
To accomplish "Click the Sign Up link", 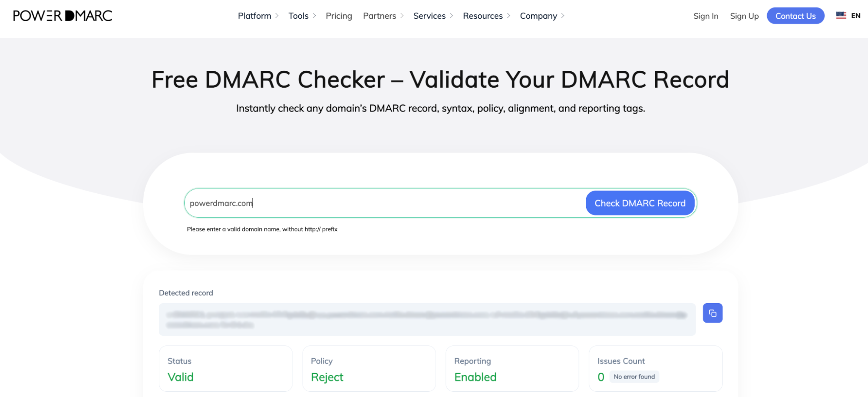I will [744, 16].
